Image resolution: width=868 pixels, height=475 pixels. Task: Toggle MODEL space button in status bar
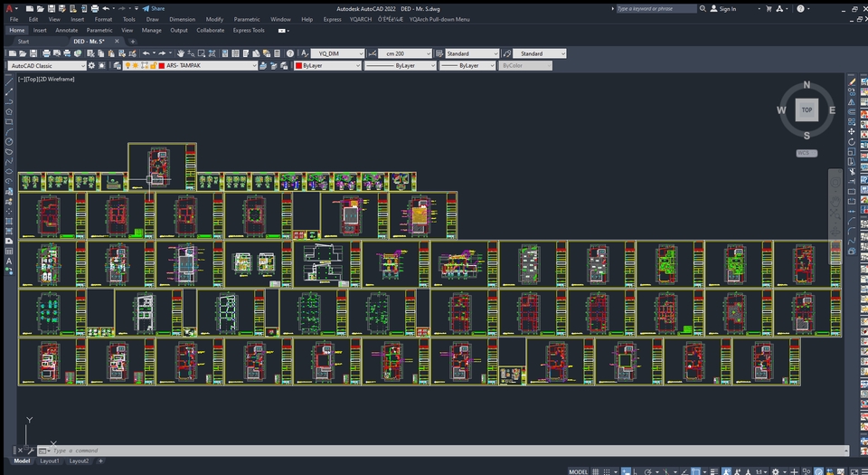(x=578, y=471)
